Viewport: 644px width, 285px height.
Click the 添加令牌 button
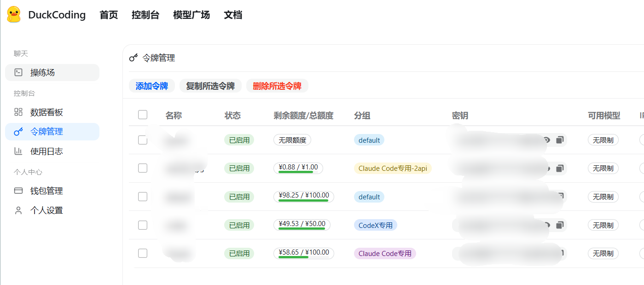pyautogui.click(x=152, y=86)
